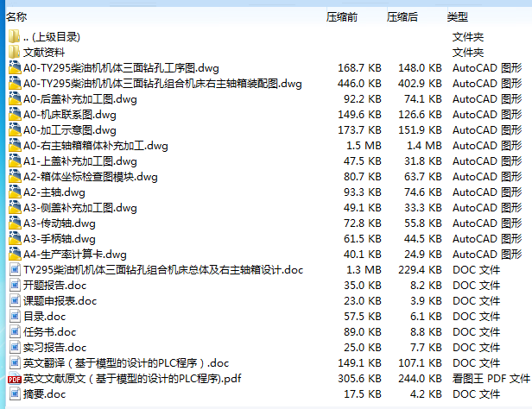Select the .. (上级目录) entry name
The height and width of the screenshot is (409, 532).
coord(52,36)
